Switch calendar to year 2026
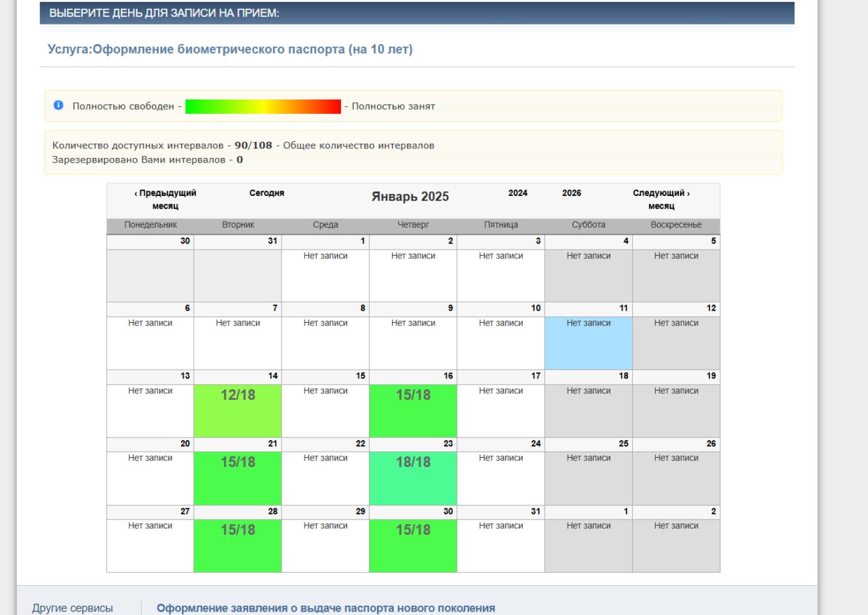The height and width of the screenshot is (615, 868). [571, 193]
